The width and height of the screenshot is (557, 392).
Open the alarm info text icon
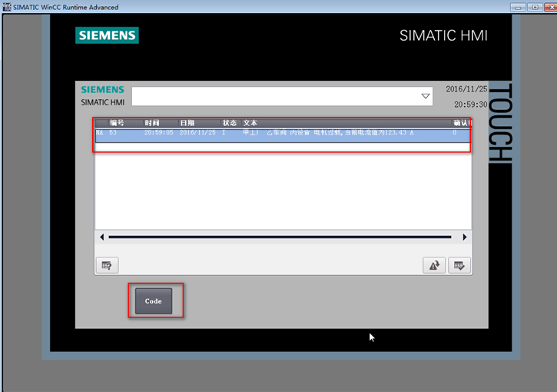pos(107,265)
